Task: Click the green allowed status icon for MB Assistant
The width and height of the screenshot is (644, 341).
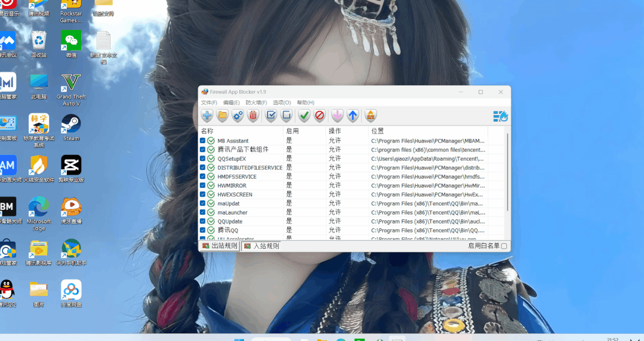Action: tap(211, 141)
